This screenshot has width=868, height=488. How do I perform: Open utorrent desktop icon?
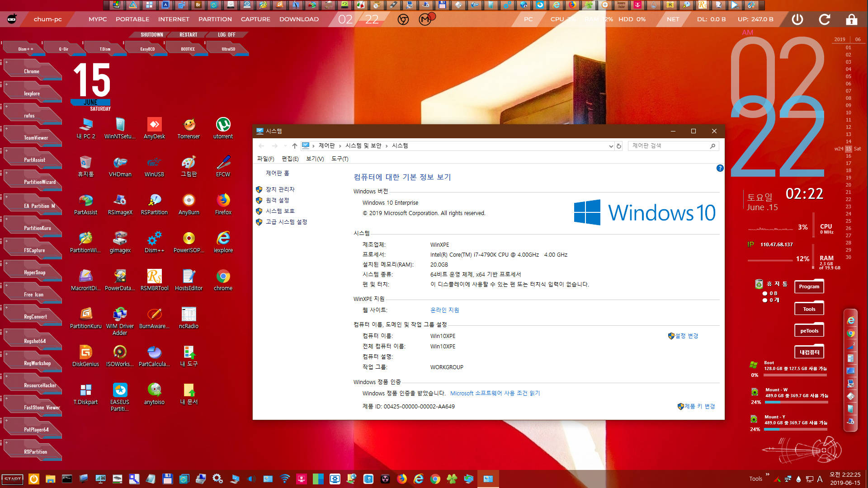coord(223,128)
